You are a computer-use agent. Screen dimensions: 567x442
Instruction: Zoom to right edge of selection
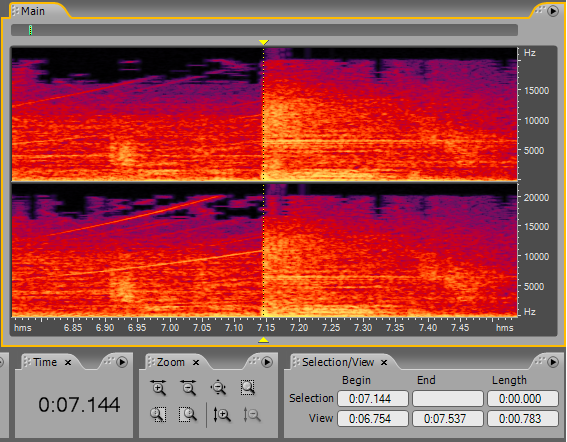(188, 415)
